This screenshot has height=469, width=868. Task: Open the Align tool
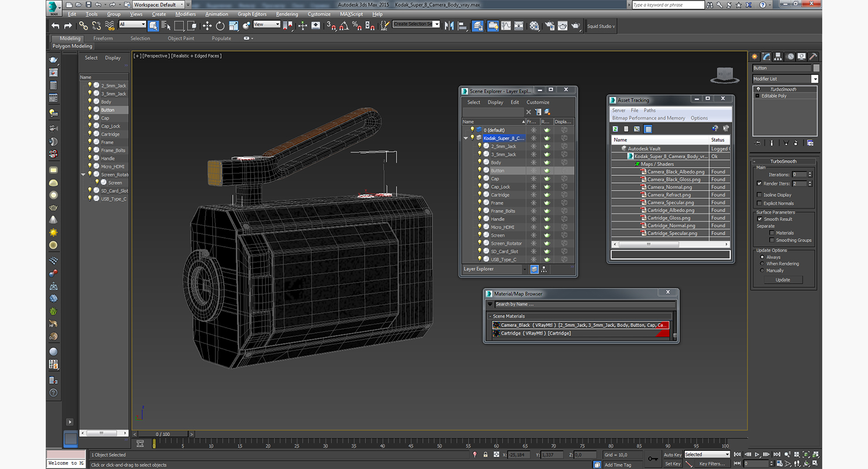click(x=463, y=26)
